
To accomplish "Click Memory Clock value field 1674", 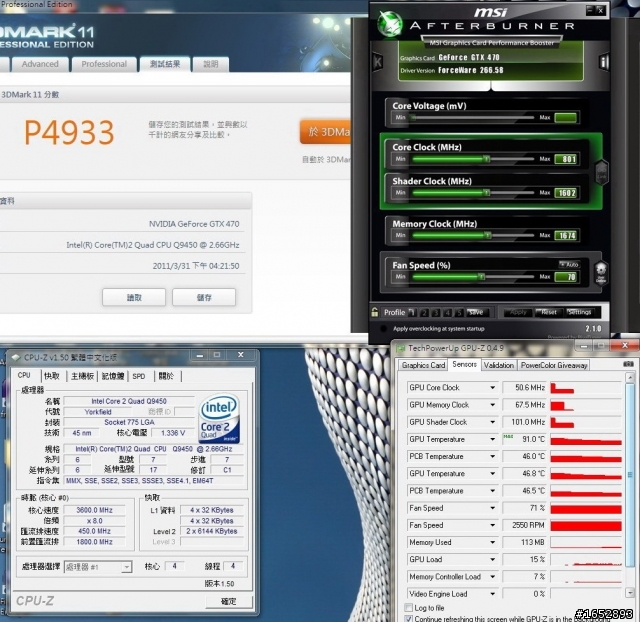I will pyautogui.click(x=566, y=235).
